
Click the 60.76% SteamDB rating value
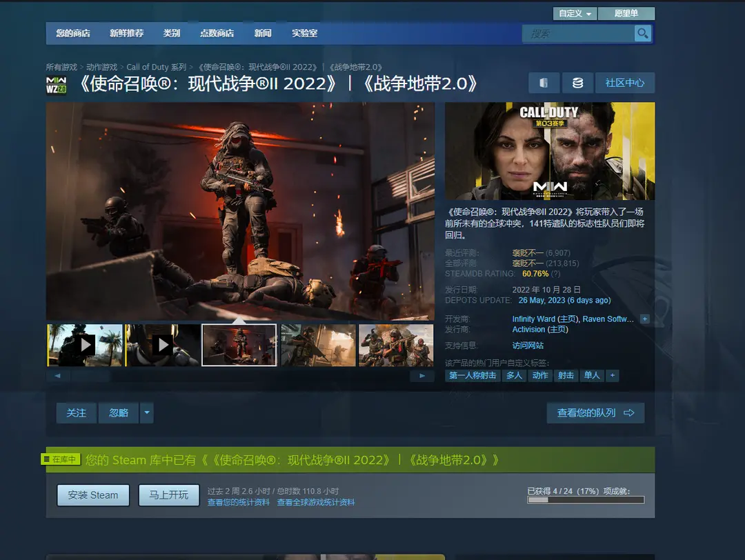click(x=535, y=274)
